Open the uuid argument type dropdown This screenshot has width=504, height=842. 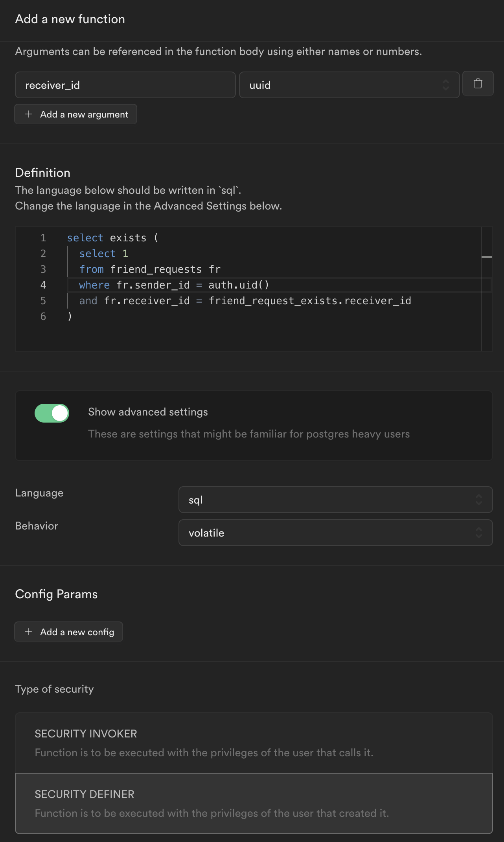pos(348,85)
